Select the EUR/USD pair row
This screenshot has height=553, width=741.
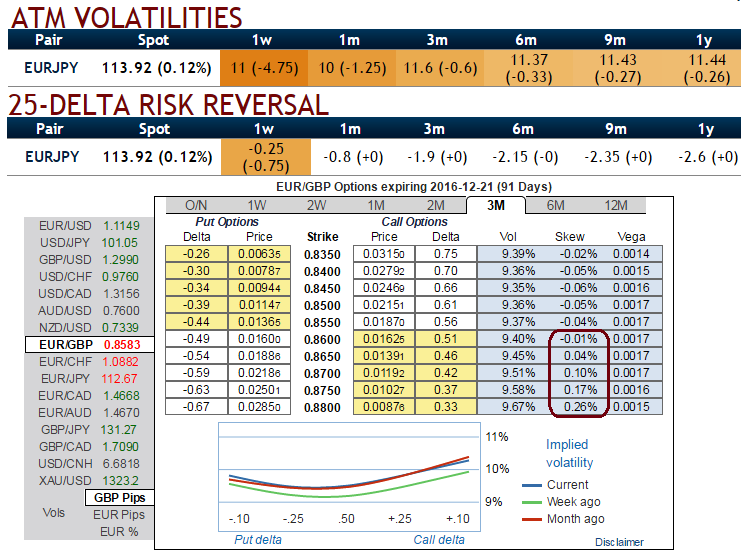89,226
